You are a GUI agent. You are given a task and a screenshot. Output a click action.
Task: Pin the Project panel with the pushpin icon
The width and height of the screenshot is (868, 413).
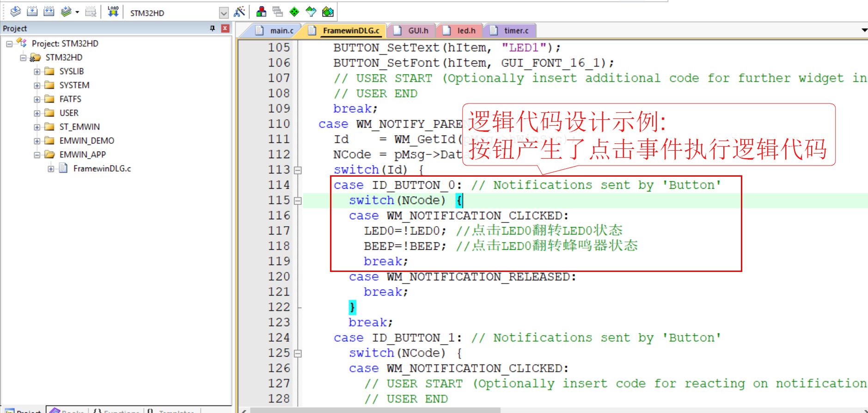point(212,28)
